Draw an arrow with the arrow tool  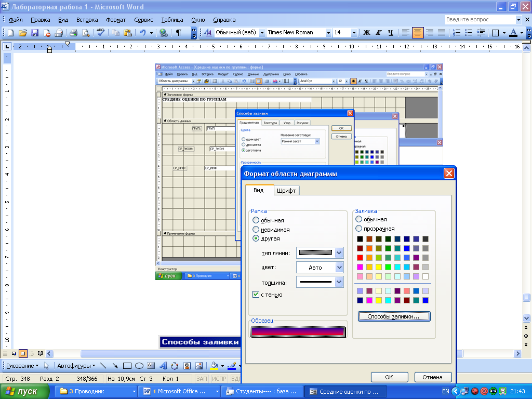pos(115,366)
